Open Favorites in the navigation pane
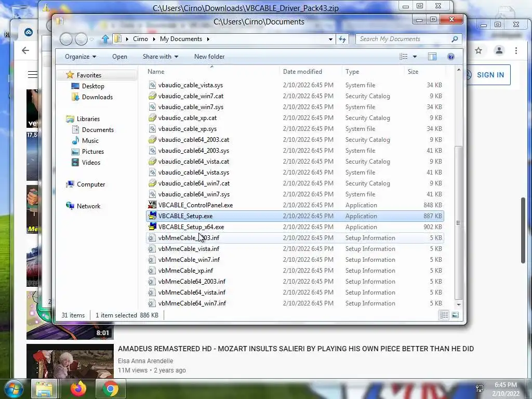 coord(89,75)
